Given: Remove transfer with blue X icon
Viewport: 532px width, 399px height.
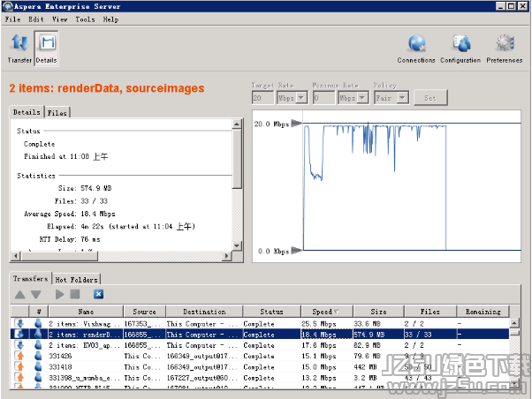Looking at the screenshot, I should (x=98, y=294).
